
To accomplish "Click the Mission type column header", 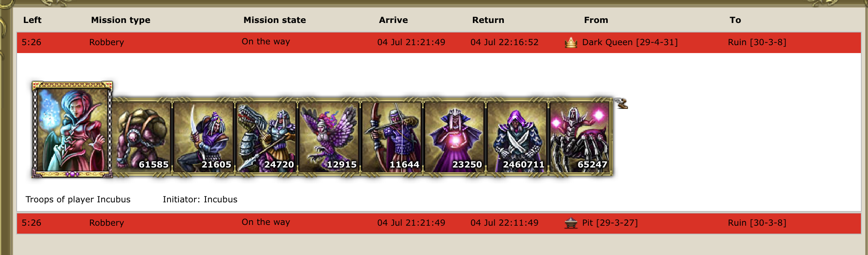I will [121, 20].
